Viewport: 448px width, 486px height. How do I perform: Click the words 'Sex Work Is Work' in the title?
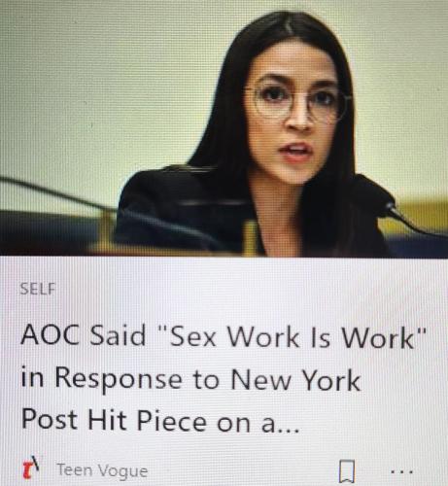[292, 337]
